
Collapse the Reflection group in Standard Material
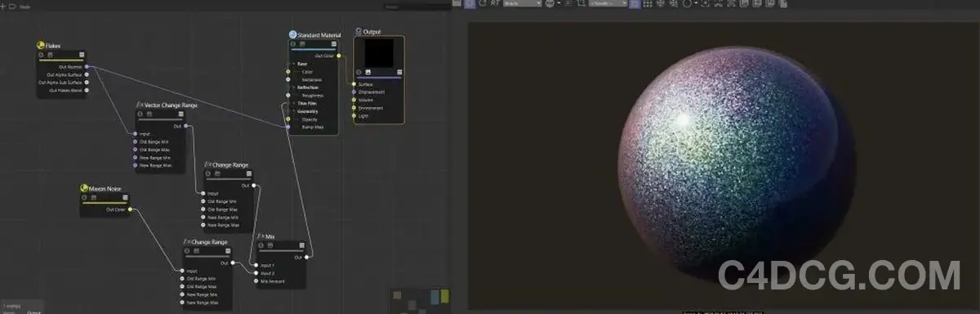(x=292, y=87)
